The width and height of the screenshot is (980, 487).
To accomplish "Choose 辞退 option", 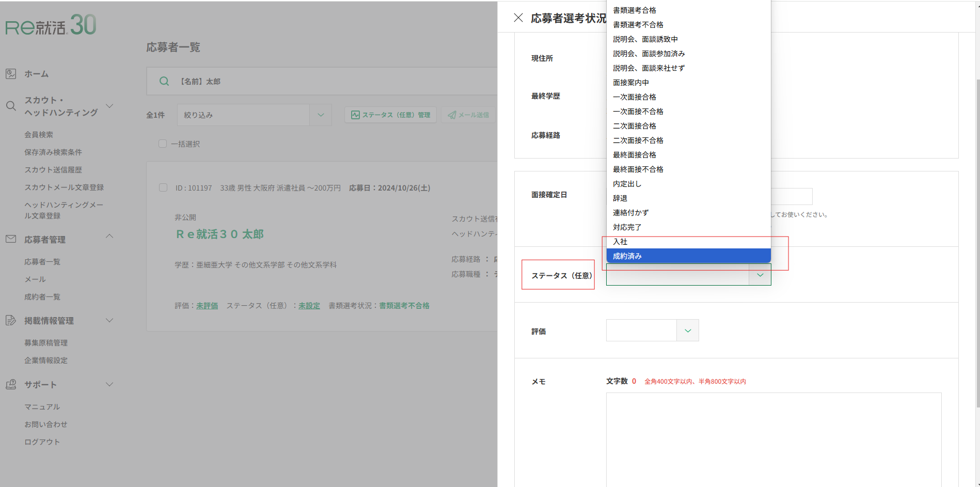I will pos(689,198).
